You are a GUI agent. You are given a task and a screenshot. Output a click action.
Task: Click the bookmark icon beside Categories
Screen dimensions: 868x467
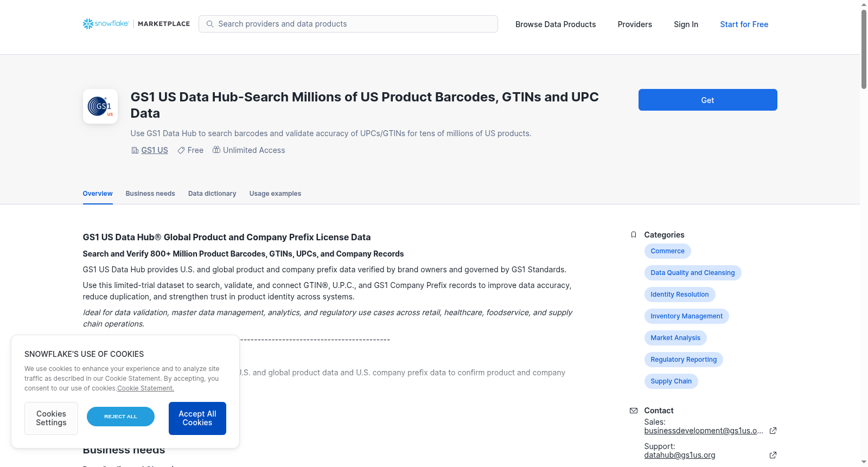coord(634,235)
